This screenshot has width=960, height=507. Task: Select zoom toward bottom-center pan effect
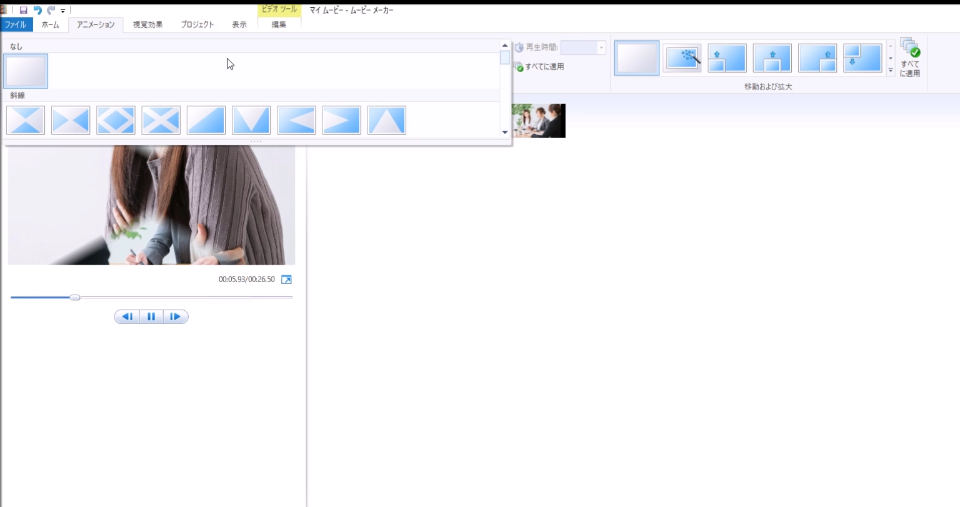tap(772, 58)
